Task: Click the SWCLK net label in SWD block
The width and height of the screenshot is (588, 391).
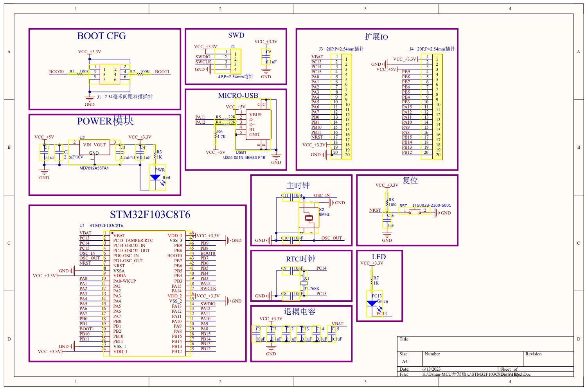Action: pos(203,62)
